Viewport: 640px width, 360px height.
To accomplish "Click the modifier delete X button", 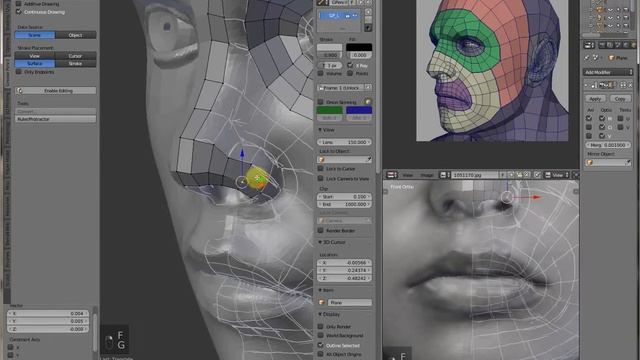I will [x=631, y=85].
